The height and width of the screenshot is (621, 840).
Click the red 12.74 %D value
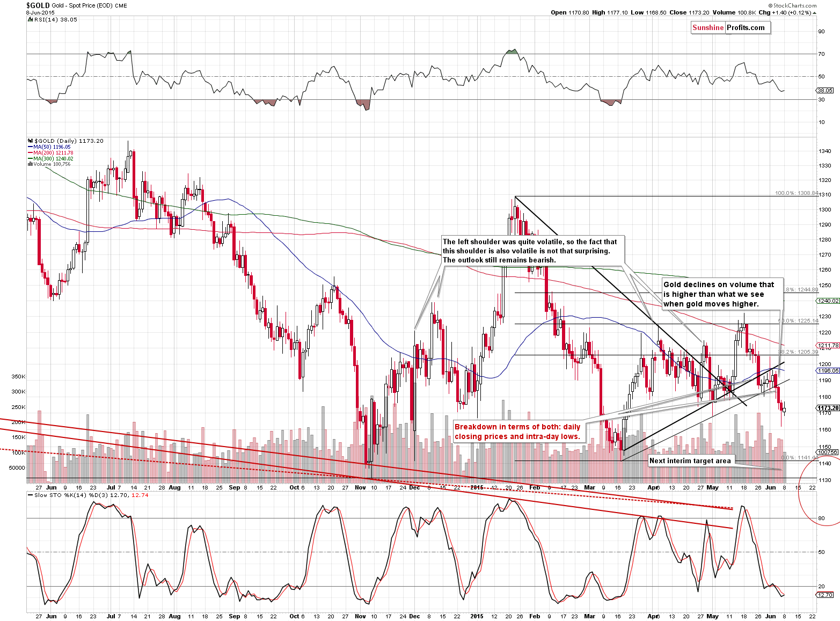click(139, 495)
